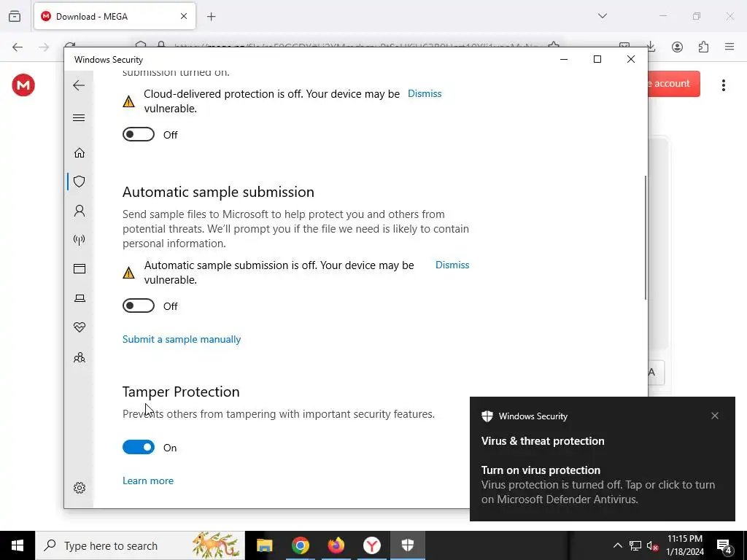Close the Windows Security notification toast
This screenshot has width=747, height=560.
(x=715, y=416)
